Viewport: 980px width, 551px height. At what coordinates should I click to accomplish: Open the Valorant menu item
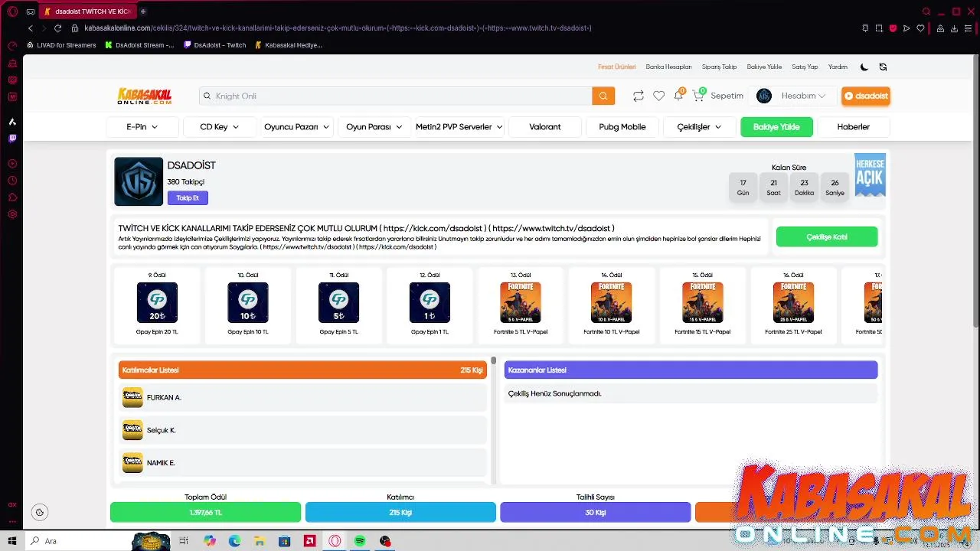click(x=545, y=127)
